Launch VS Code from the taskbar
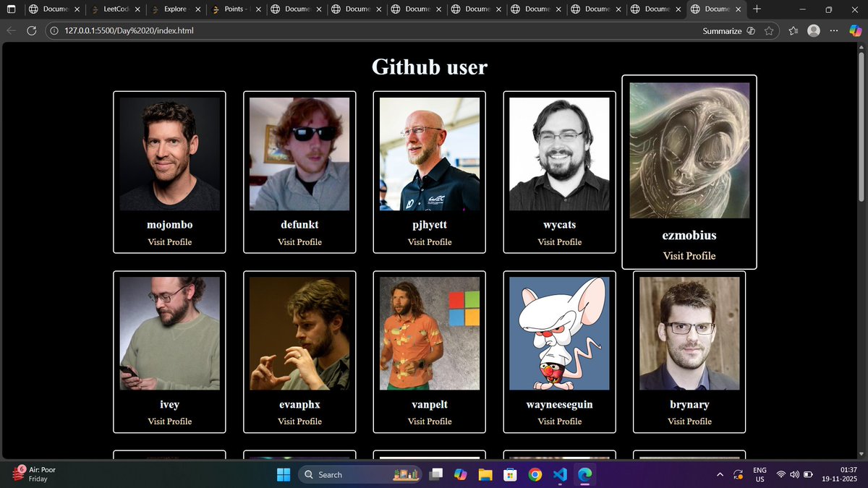This screenshot has height=488, width=868. [559, 474]
